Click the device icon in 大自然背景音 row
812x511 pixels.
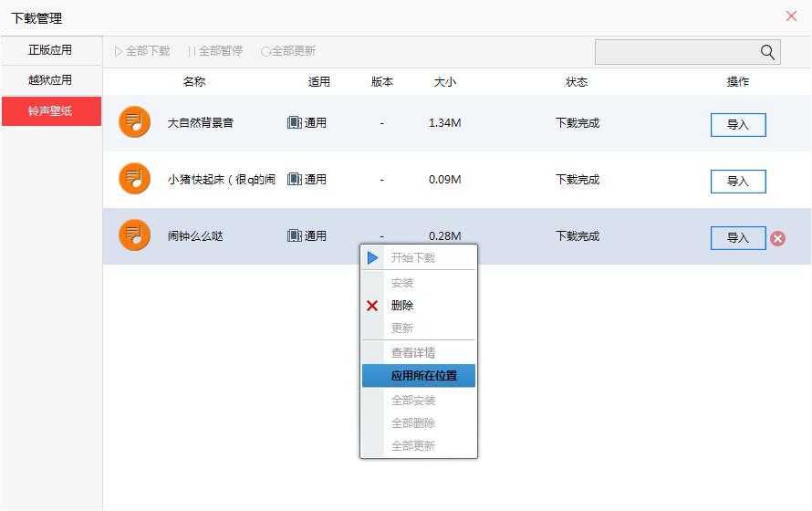(294, 122)
